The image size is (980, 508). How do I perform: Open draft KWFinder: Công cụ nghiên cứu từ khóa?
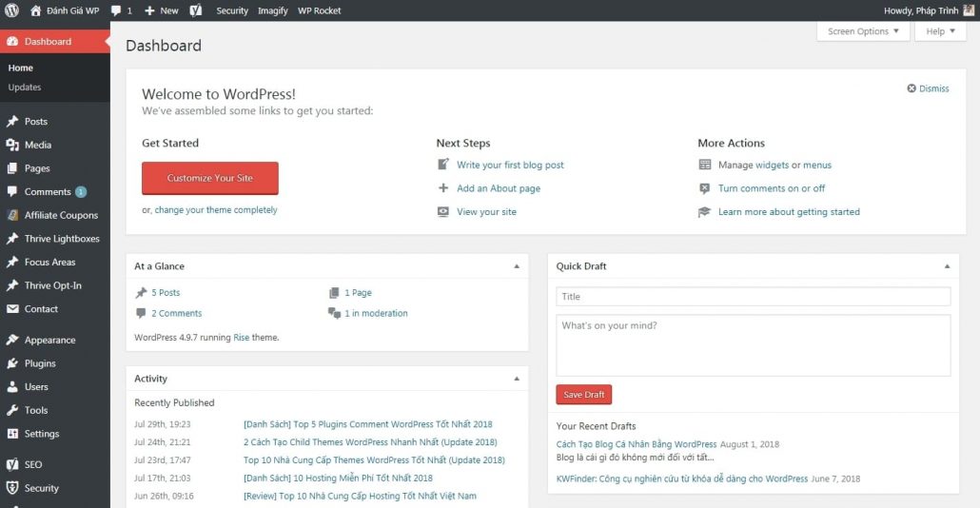[682, 479]
